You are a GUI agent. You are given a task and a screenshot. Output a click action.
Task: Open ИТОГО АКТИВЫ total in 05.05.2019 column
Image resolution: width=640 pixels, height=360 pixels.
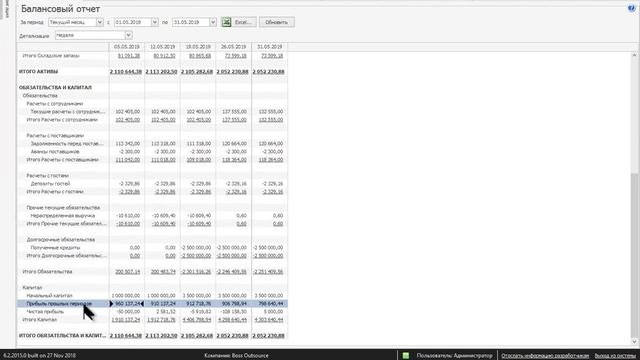[x=126, y=71]
